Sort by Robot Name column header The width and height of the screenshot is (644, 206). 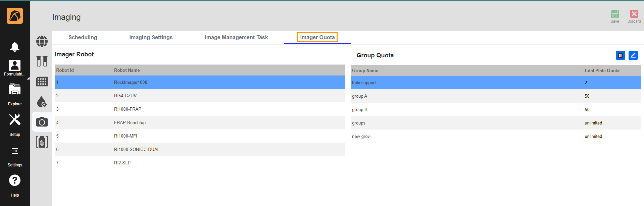127,70
